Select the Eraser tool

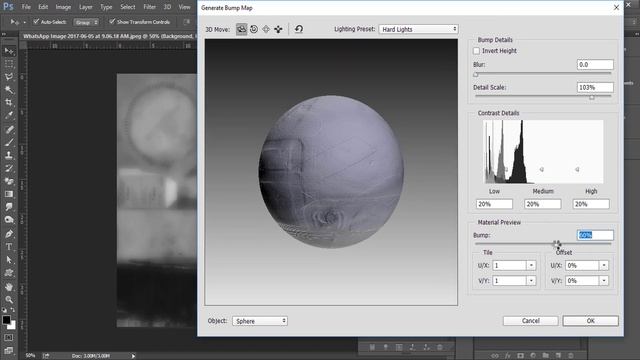pyautogui.click(x=9, y=181)
